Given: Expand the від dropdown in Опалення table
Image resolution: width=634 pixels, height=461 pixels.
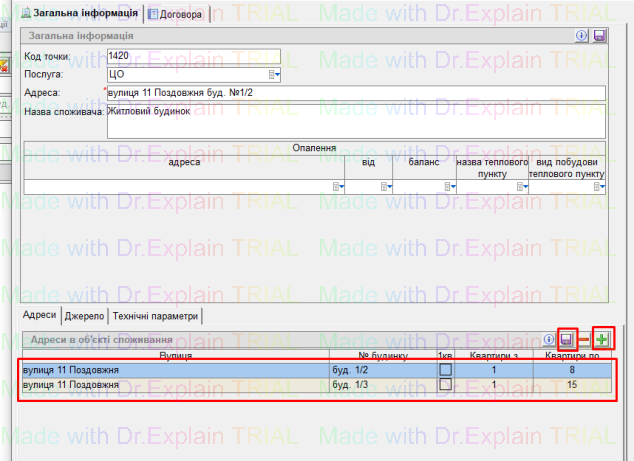Looking at the screenshot, I should tap(385, 186).
